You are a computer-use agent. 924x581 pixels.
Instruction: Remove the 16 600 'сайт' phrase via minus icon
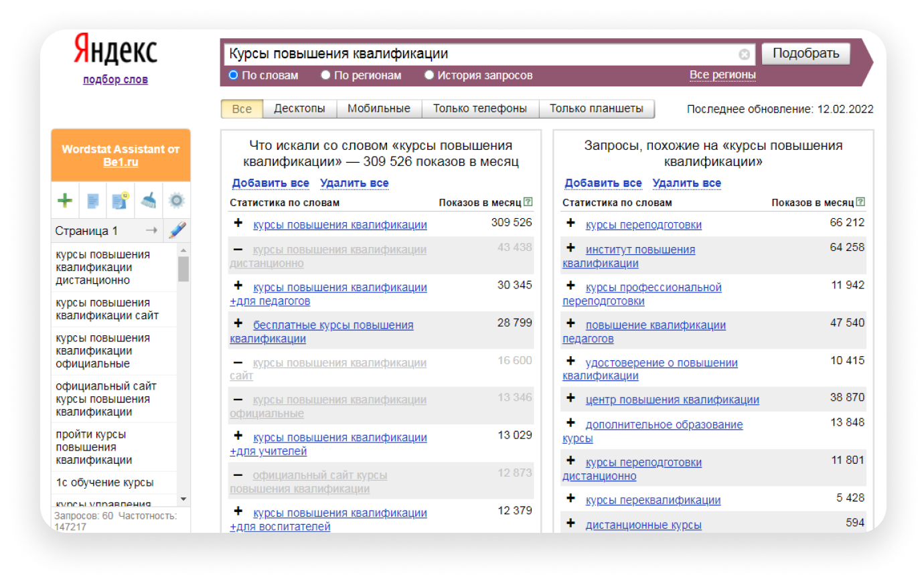coord(238,362)
